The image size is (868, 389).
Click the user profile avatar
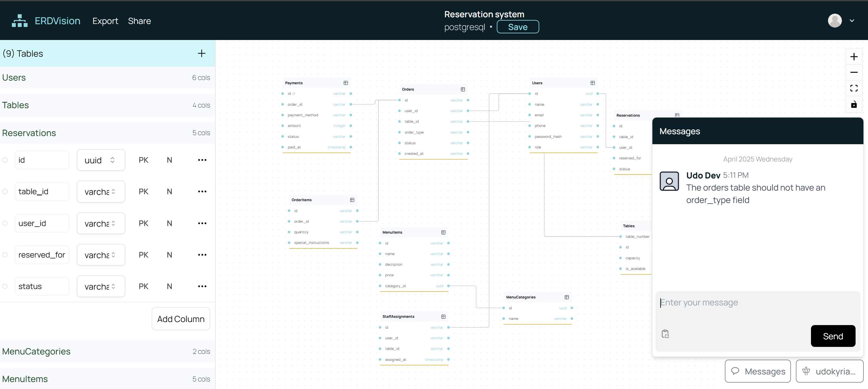pyautogui.click(x=835, y=21)
